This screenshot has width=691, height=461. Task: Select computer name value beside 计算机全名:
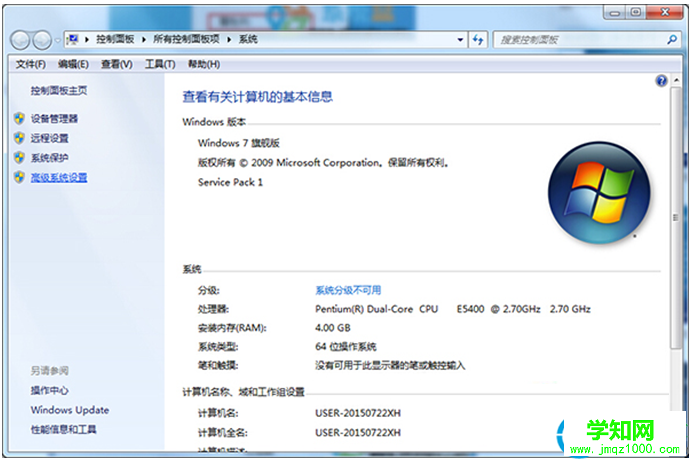358,433
